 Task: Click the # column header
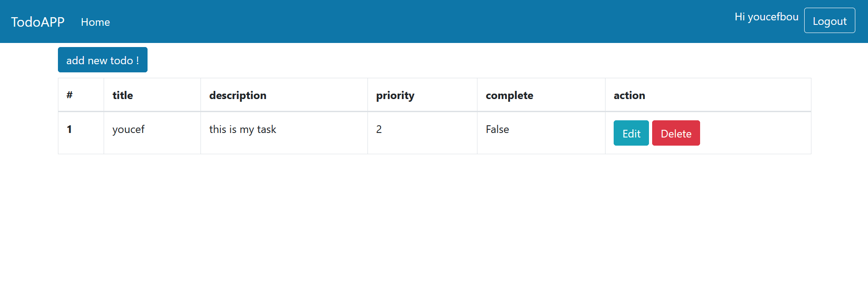tap(69, 95)
